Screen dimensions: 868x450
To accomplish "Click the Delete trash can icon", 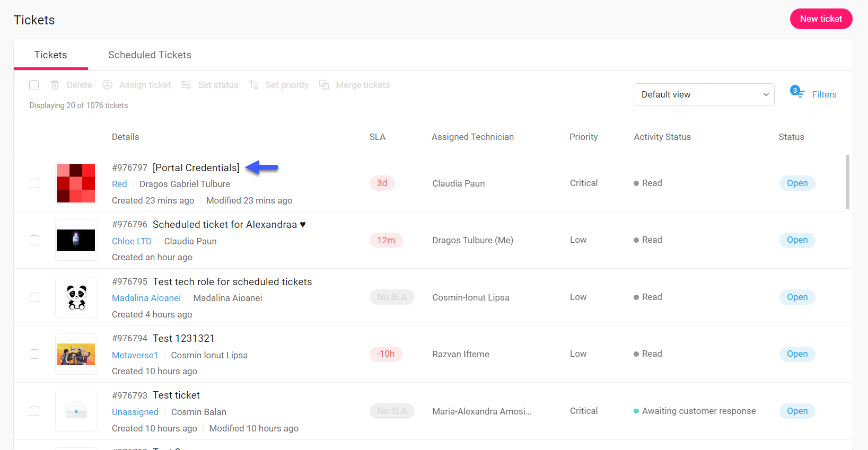I will (55, 85).
